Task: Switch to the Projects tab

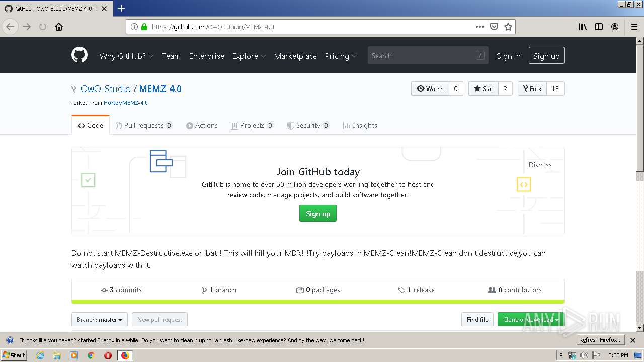Action: pos(253,125)
